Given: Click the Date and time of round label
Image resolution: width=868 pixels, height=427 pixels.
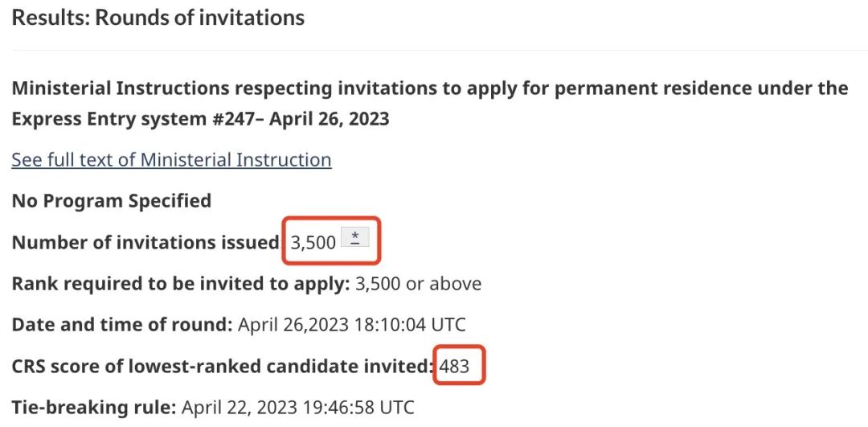Looking at the screenshot, I should click(x=122, y=325).
